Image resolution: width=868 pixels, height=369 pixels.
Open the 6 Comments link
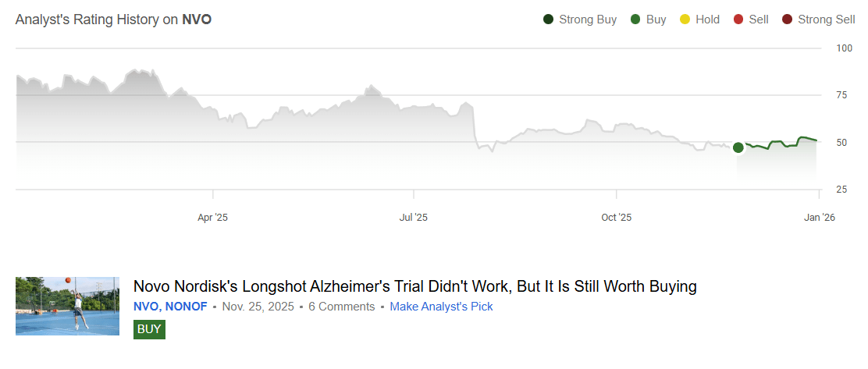click(x=341, y=307)
